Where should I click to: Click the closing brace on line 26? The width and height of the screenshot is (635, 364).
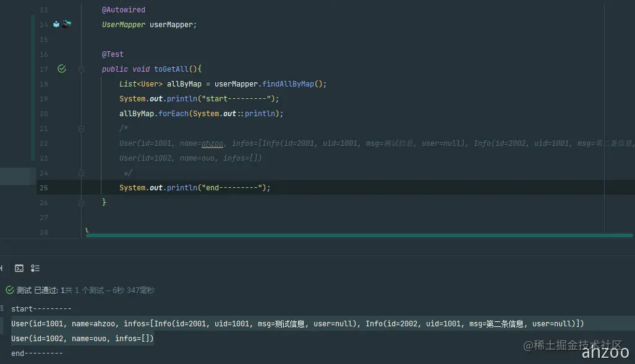tap(104, 202)
